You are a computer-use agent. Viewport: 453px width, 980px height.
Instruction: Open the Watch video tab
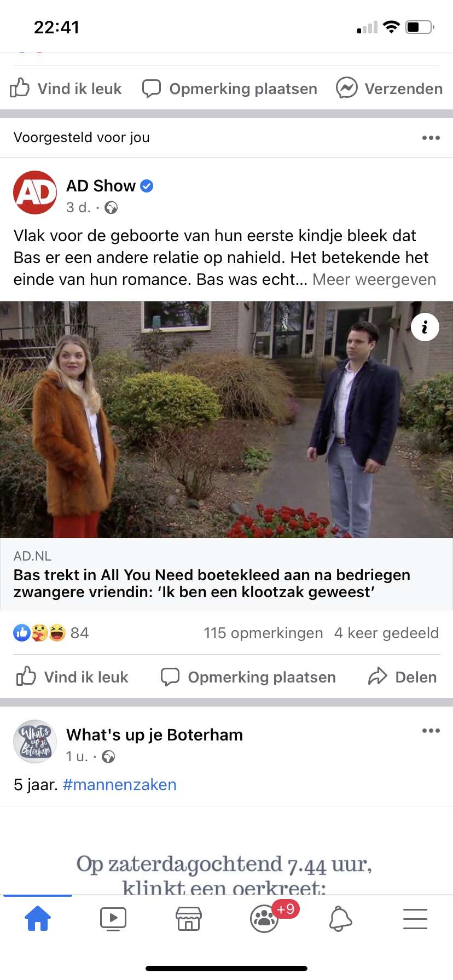(113, 919)
